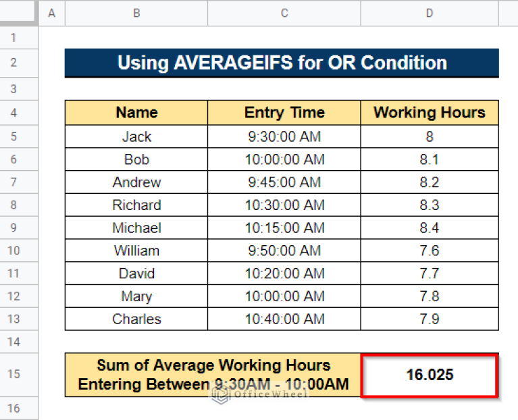Click Mary's entry time 10:00:00 AM
518x420 pixels.
[284, 296]
